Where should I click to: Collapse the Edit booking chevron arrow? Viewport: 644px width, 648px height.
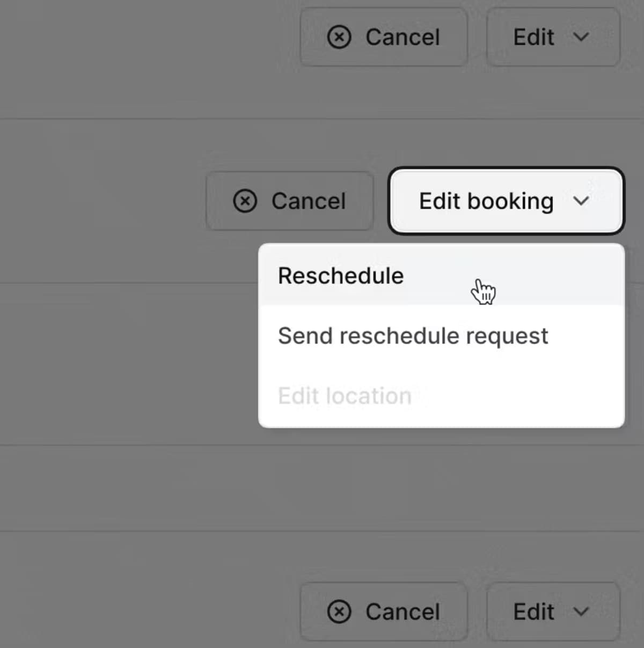[x=581, y=201]
